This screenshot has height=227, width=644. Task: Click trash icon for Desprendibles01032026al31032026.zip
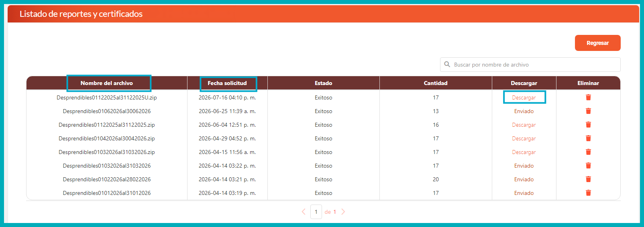pos(588,152)
